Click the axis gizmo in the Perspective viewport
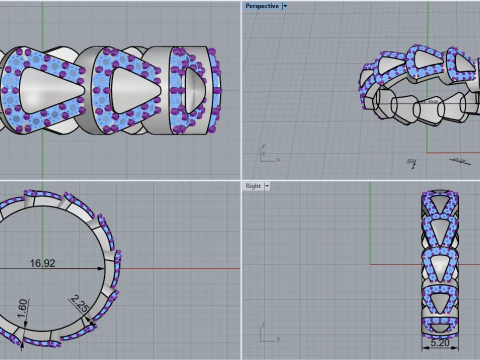The height and width of the screenshot is (360, 480). coord(270,153)
